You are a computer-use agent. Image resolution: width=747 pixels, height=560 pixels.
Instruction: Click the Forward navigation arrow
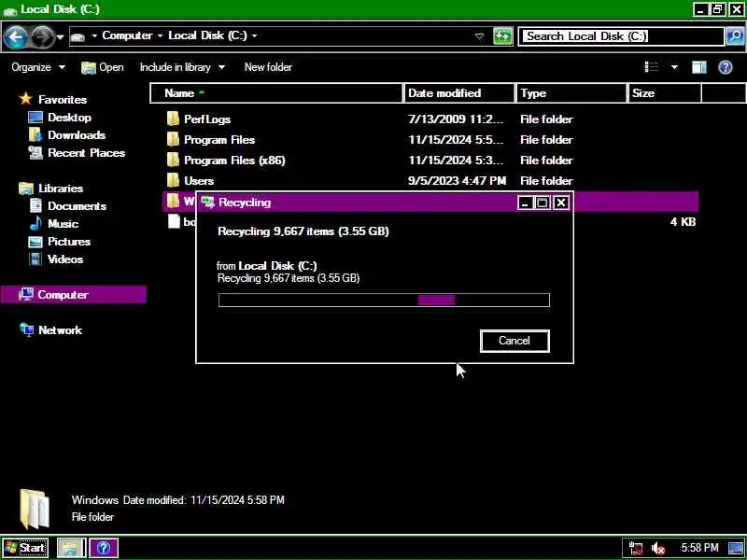42,36
